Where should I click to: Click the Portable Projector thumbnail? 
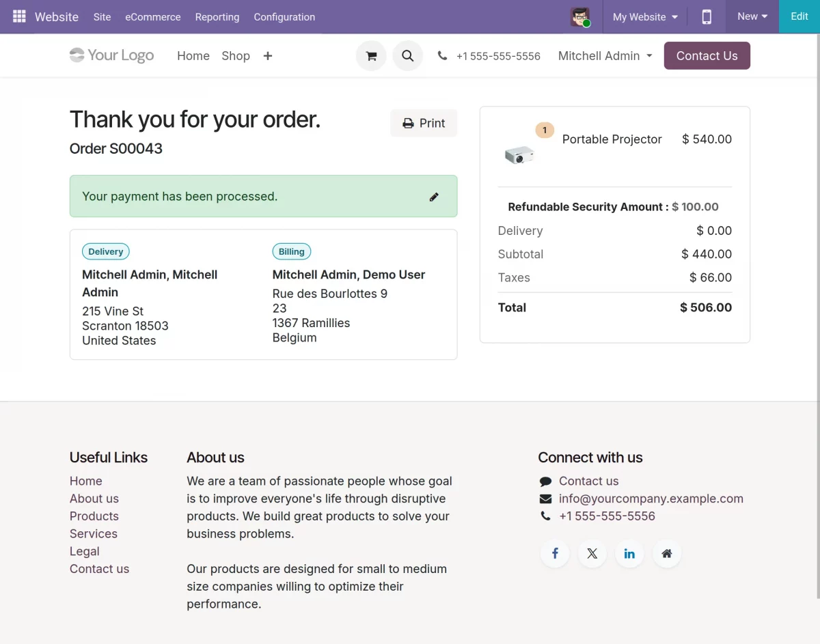(x=519, y=154)
